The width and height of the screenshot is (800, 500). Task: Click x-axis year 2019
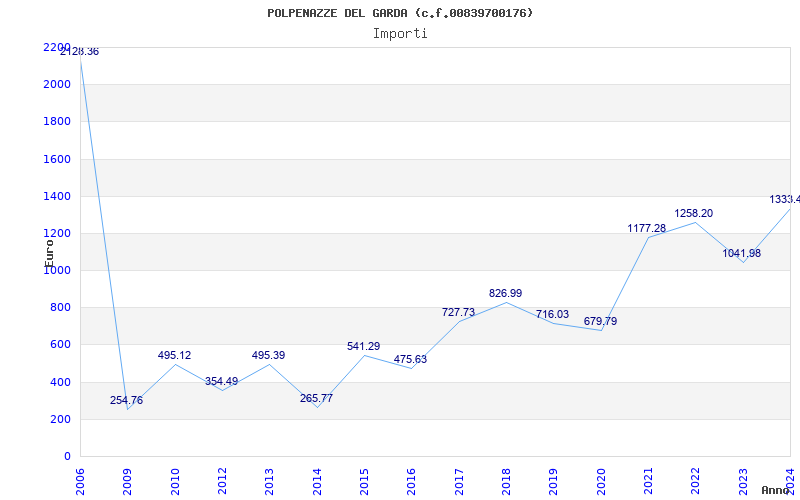(554, 482)
